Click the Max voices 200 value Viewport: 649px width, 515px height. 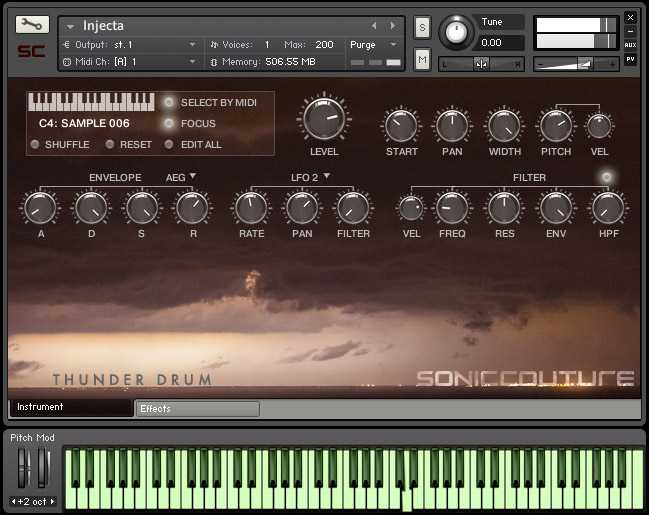click(324, 45)
